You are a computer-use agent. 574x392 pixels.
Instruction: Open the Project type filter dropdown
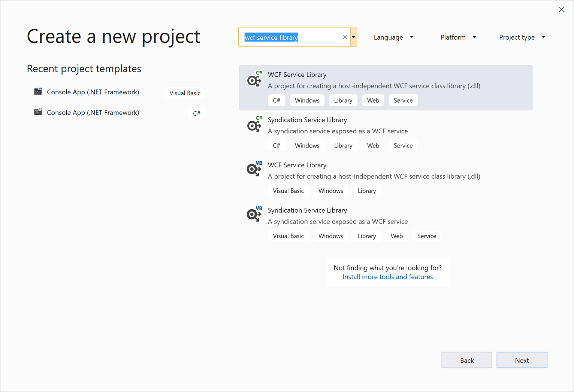tap(522, 37)
